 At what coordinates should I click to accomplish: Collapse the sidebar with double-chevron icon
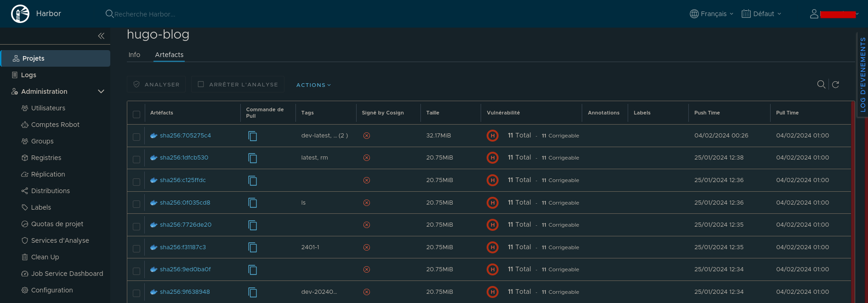(101, 36)
